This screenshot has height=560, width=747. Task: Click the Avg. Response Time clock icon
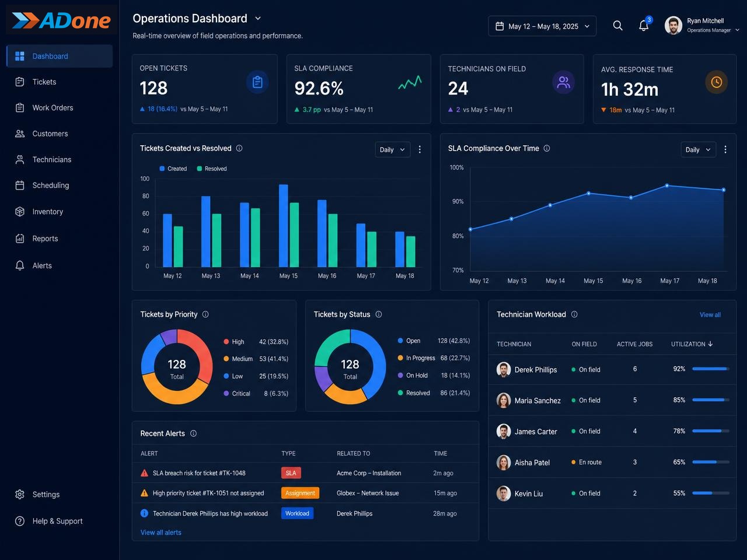click(x=717, y=82)
